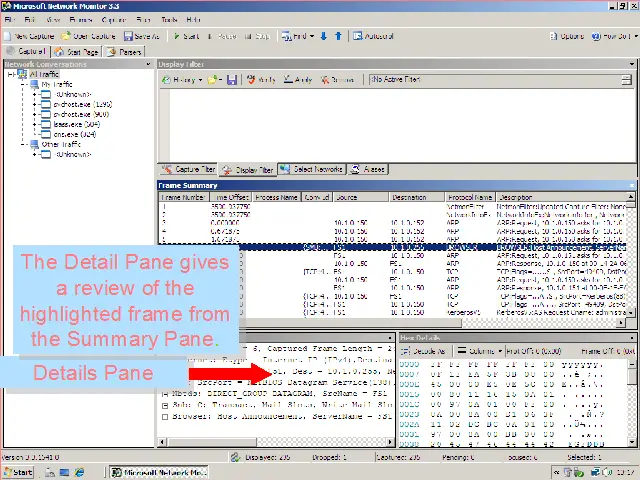
Task: Click the No Active Filter text field
Action: pyautogui.click(x=496, y=80)
